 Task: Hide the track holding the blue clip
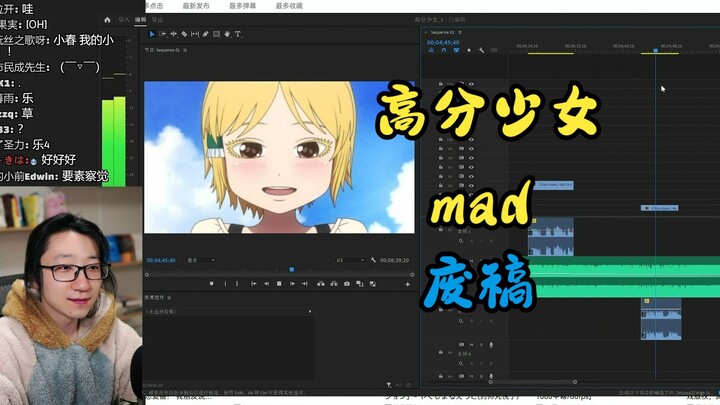coord(471,186)
